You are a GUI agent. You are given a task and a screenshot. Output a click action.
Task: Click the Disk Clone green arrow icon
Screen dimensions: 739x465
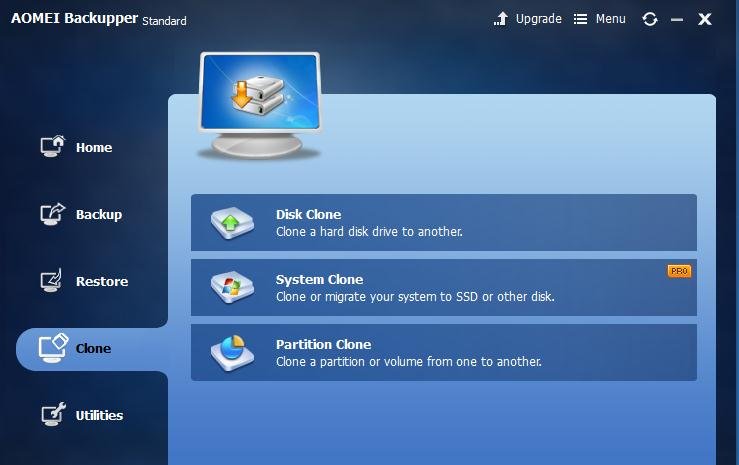click(232, 223)
